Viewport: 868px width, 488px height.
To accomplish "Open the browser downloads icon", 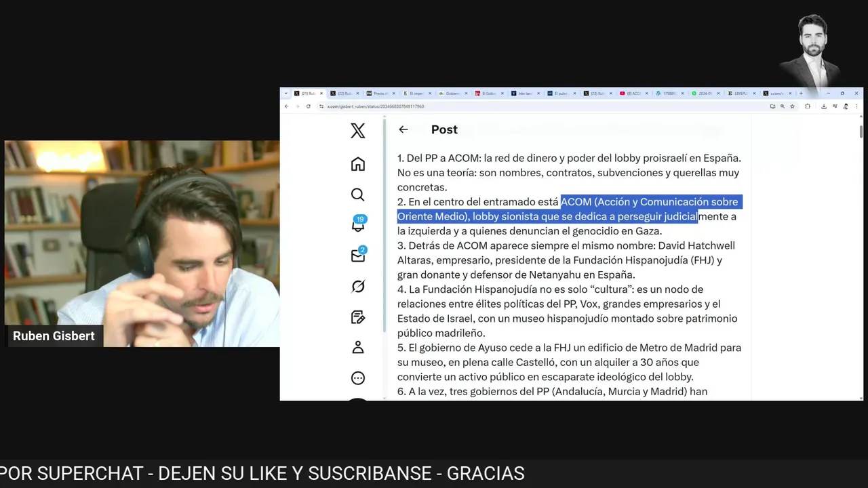I will pyautogui.click(x=823, y=106).
